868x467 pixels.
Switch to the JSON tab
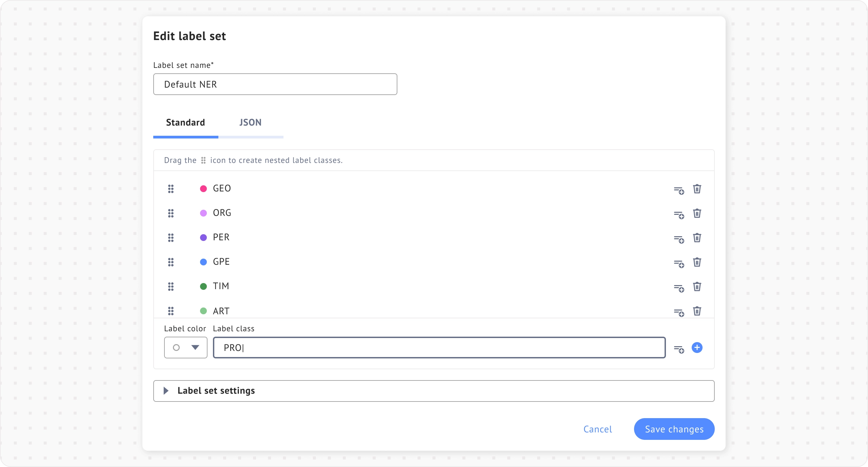(x=250, y=123)
